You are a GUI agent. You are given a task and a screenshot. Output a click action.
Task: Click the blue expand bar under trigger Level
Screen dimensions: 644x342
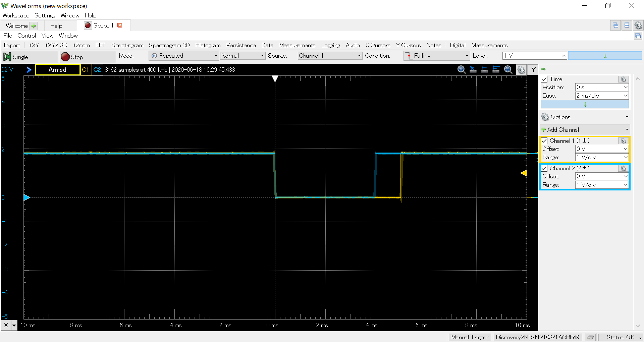605,56
